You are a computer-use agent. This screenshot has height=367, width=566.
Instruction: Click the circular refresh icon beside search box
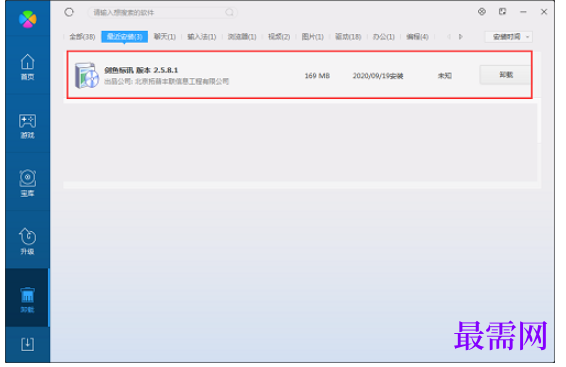coord(69,12)
